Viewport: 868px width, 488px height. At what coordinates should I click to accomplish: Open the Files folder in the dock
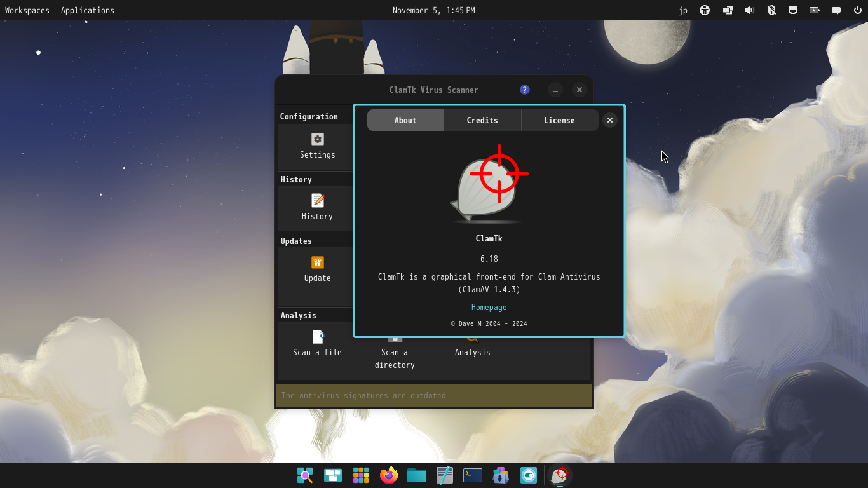point(417,475)
